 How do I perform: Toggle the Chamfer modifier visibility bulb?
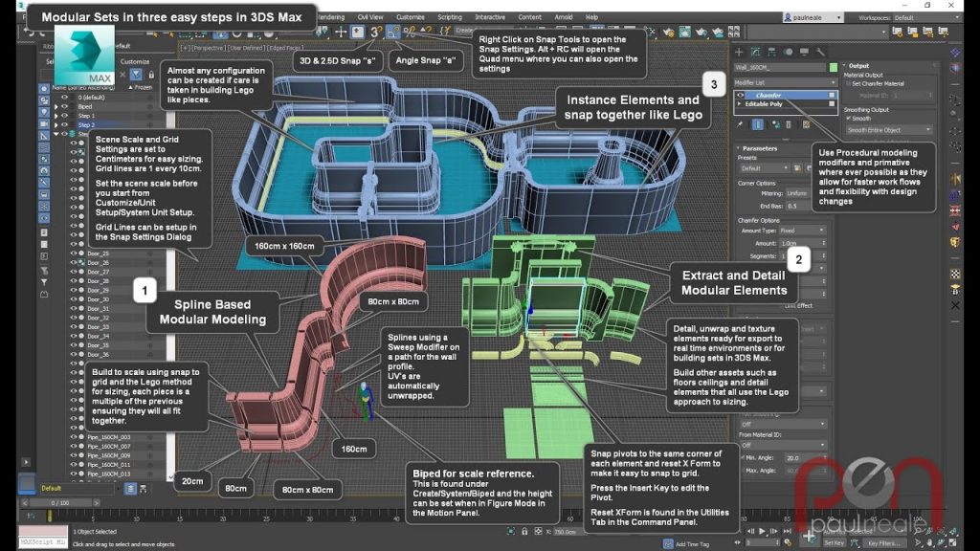(x=741, y=96)
